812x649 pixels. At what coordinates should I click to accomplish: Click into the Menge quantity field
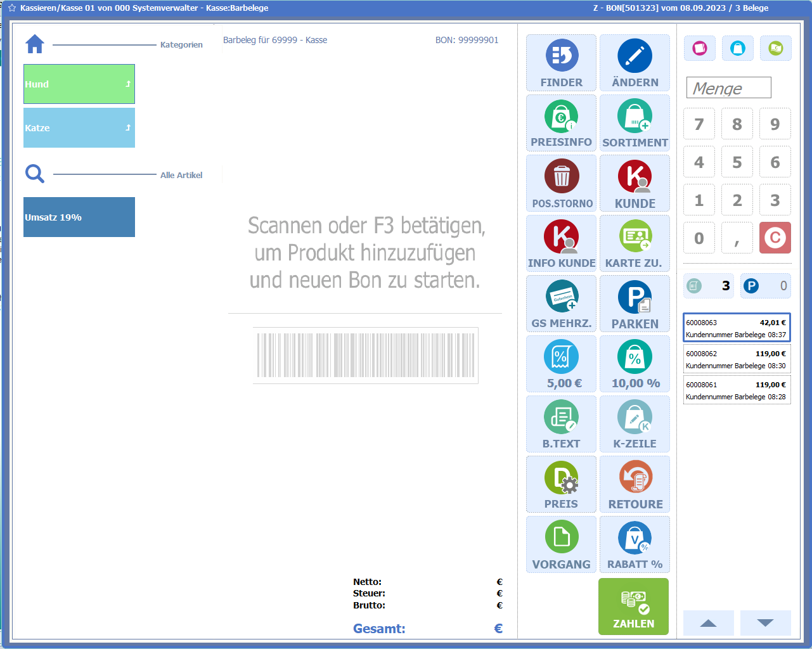click(x=728, y=88)
